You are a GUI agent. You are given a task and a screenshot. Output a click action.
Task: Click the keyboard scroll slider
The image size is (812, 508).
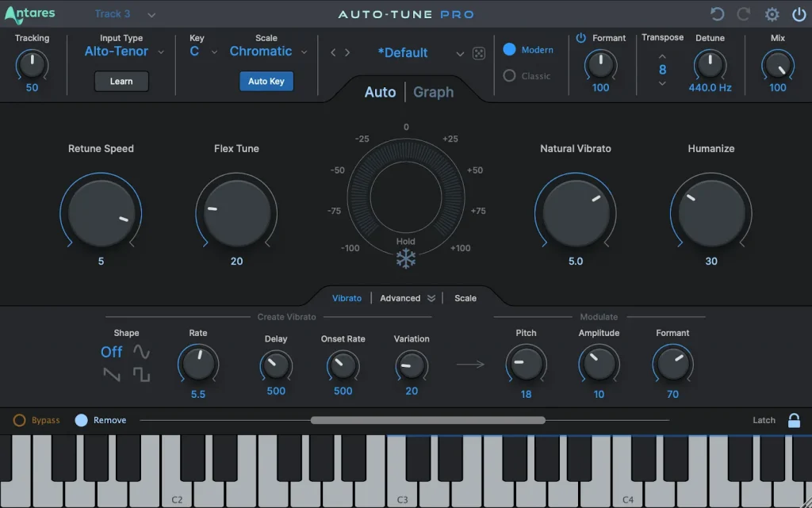point(428,420)
